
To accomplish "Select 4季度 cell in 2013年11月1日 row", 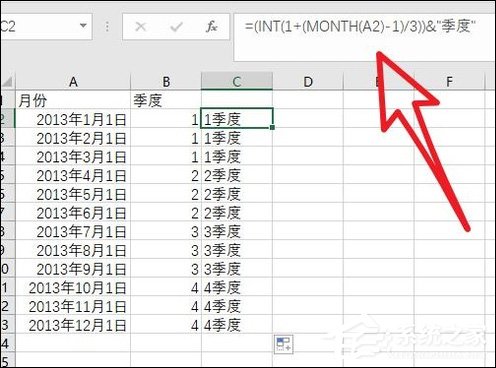I will click(x=237, y=306).
